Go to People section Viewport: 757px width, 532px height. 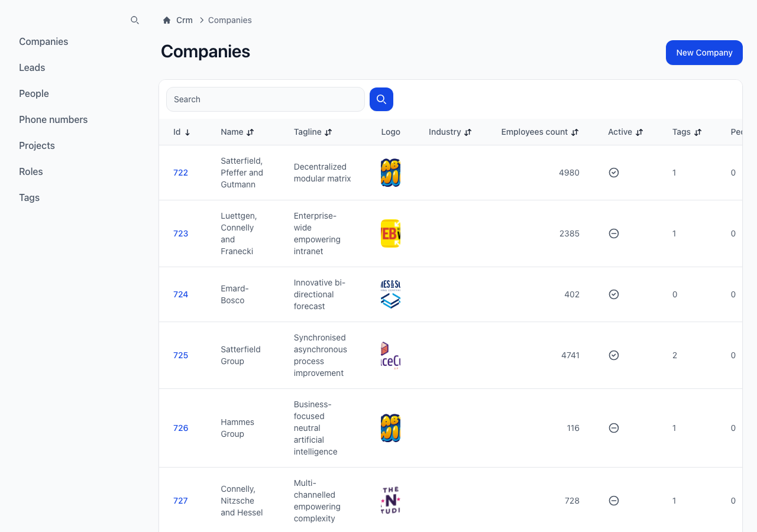[x=34, y=93]
